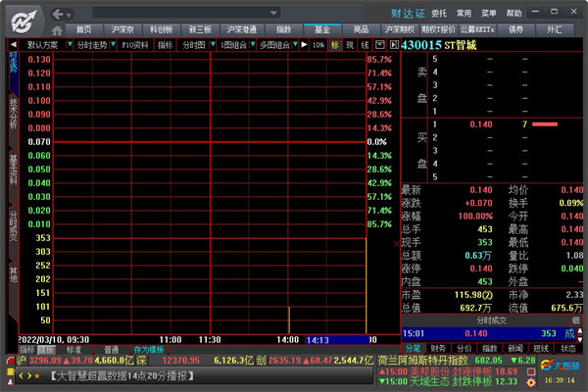Screen dimensions: 588x392
Task: Toggle the 标 display button
Action: point(335,45)
